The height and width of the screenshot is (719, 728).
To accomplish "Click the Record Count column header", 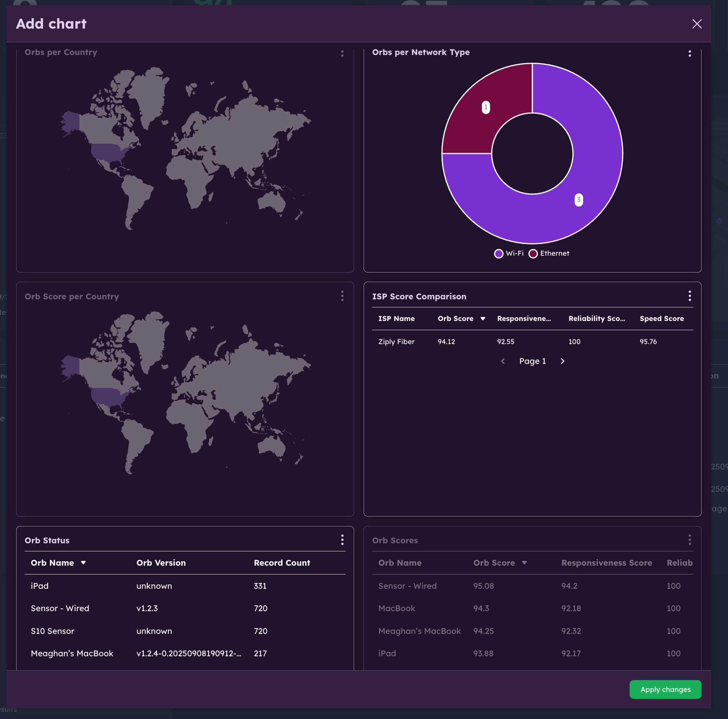I will click(281, 563).
